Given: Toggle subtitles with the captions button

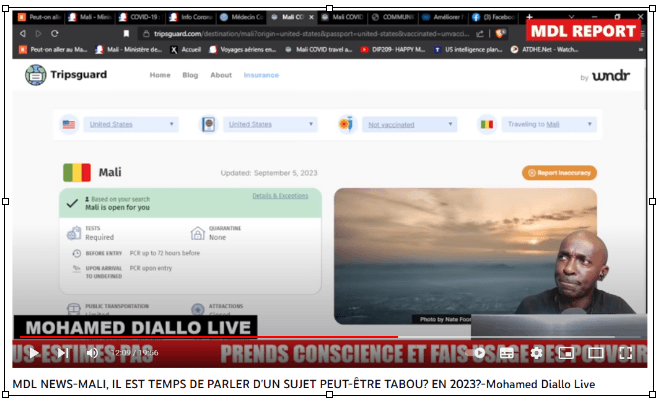Looking at the screenshot, I should (x=506, y=353).
